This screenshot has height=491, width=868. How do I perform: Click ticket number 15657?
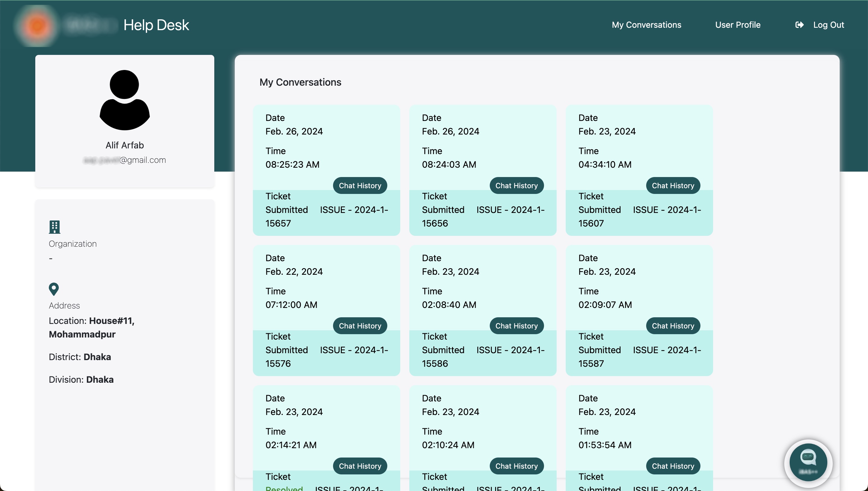278,223
